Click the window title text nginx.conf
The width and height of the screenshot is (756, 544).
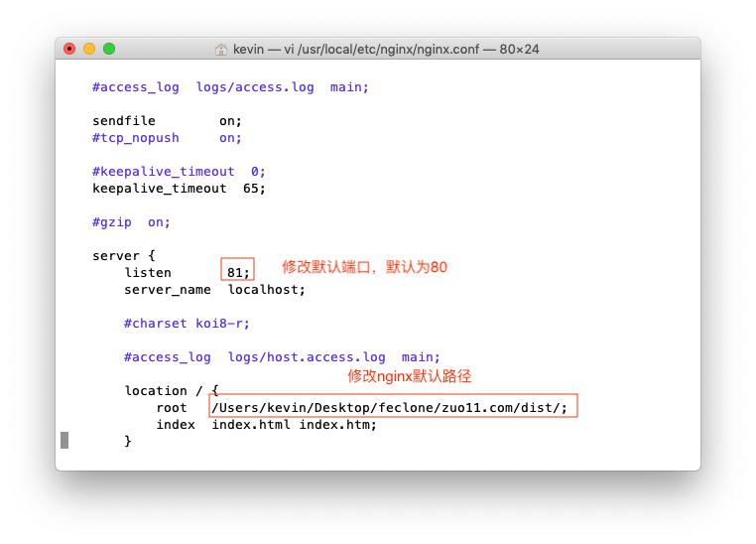(x=386, y=50)
